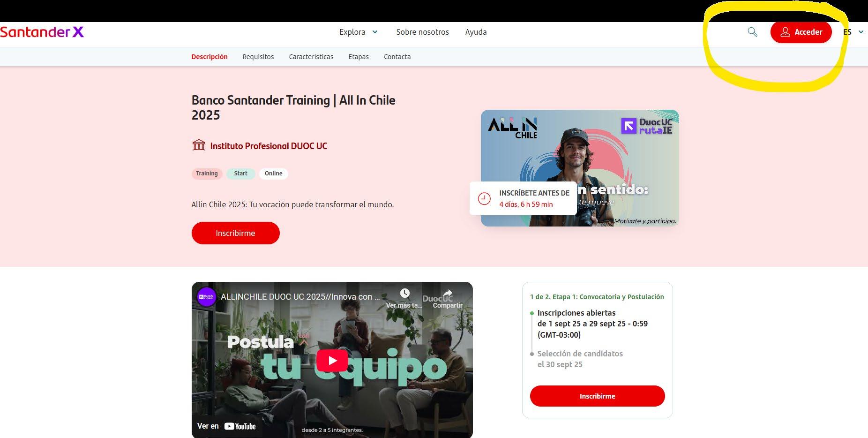Click Inscribirme button in the stage card
Screen dimensions: 868x438
click(x=597, y=396)
